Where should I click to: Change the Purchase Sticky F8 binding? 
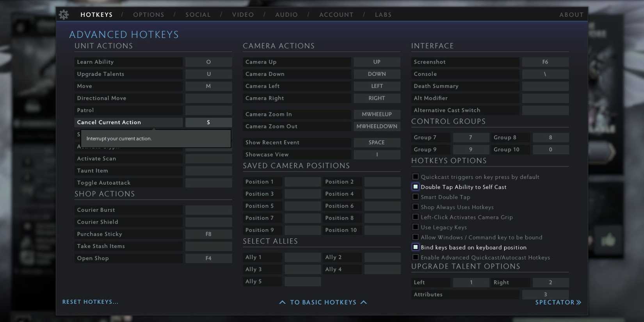208,234
